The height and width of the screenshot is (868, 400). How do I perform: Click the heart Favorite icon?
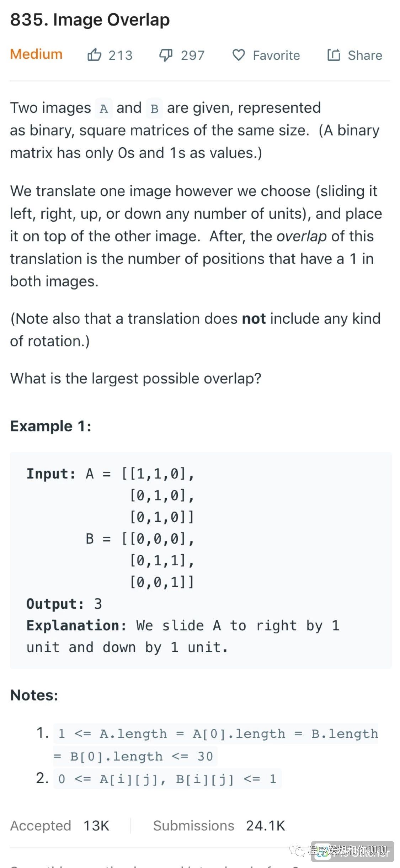[x=239, y=55]
